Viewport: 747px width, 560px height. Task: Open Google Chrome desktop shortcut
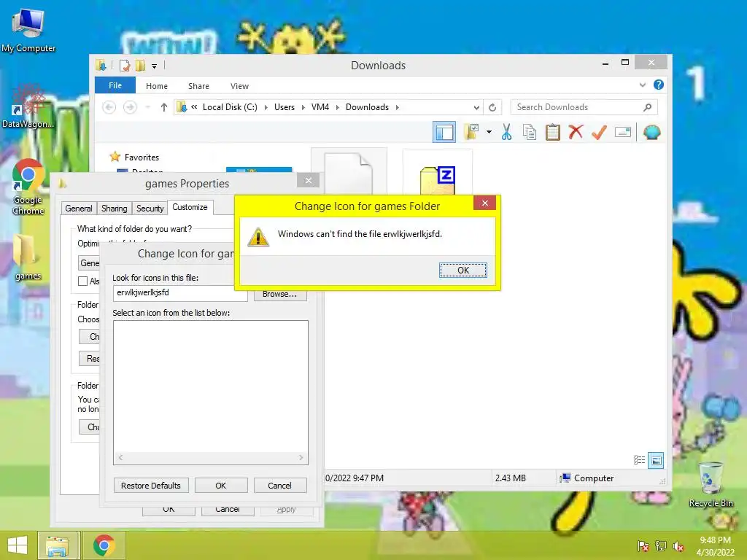click(x=28, y=187)
